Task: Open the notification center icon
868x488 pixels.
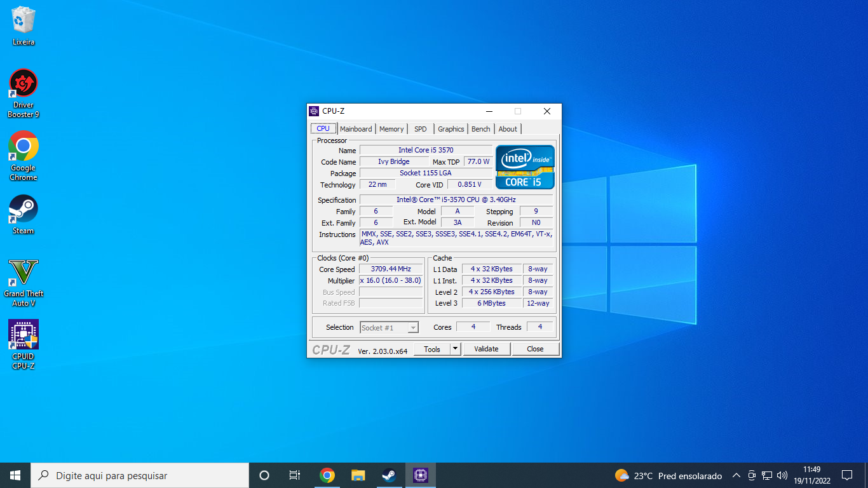Action: (847, 475)
